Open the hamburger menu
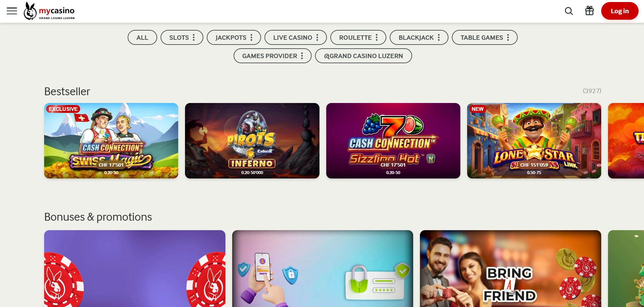644x307 pixels. pos(12,11)
